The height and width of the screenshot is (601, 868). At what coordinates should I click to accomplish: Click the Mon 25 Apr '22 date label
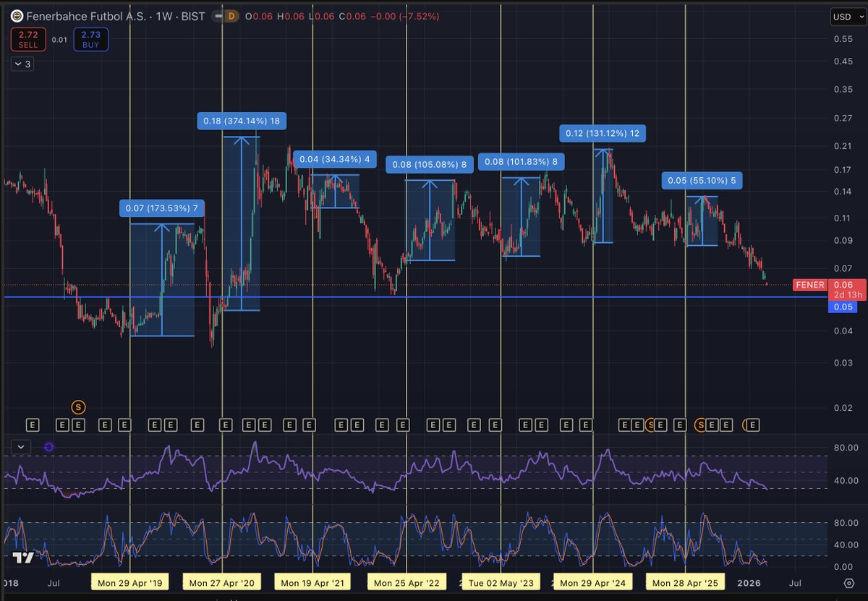407,582
